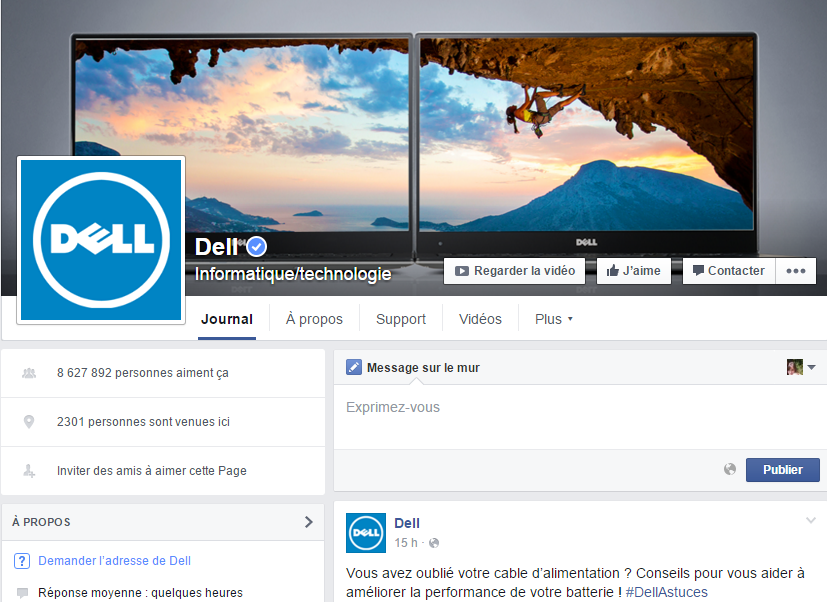Click Réponse moyenne : quelques heures text
Screen dimensions: 827x602
coord(140,593)
